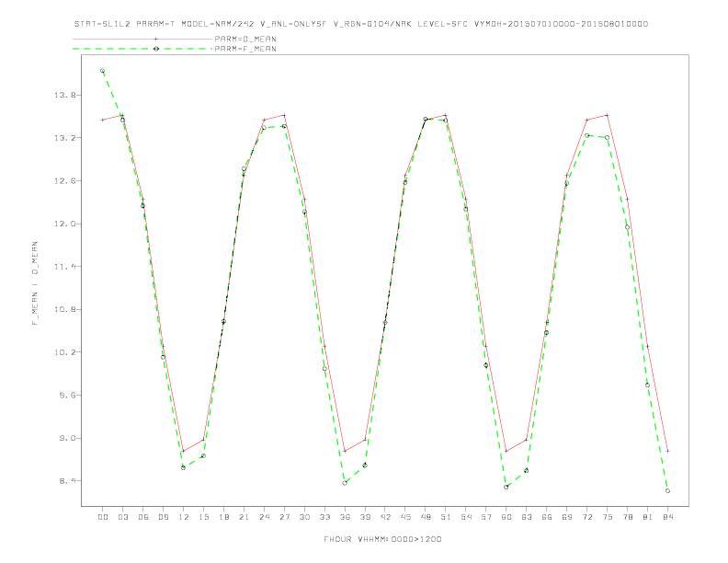
Task: Click the x-axis tick label 51
Action: 446,517
